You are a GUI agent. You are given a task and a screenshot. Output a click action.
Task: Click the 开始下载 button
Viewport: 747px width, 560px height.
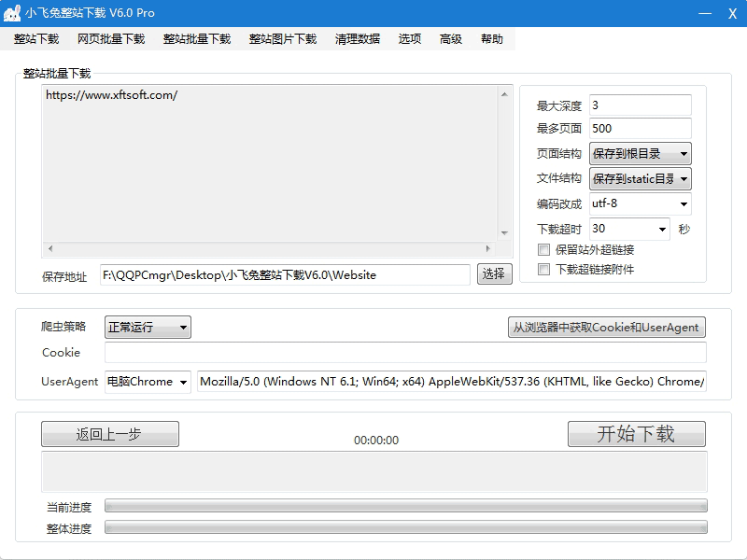tap(636, 434)
